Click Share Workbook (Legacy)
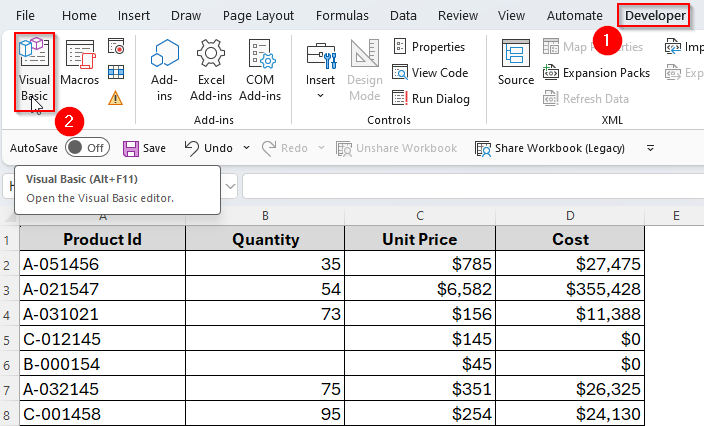704x426 pixels. point(550,148)
